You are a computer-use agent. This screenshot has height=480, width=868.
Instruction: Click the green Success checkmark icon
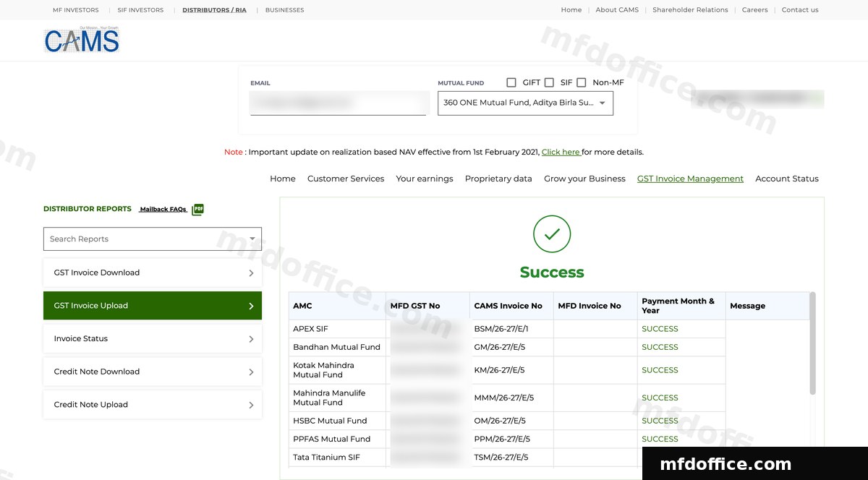552,233
